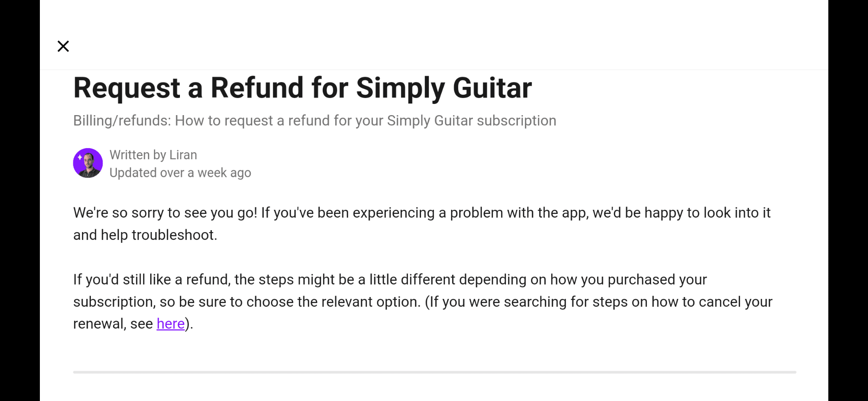The width and height of the screenshot is (868, 401).
Task: Click the underlined "here" hyperlink in parentheses
Action: pos(170,323)
